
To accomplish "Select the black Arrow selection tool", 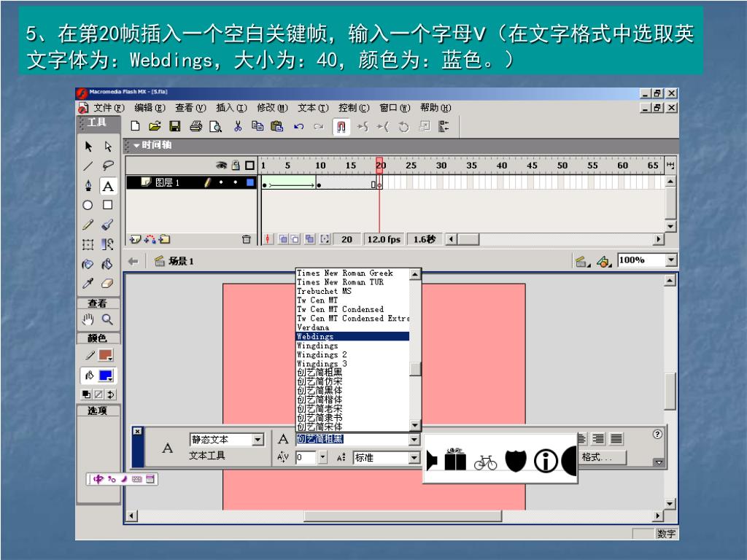I will 88,146.
